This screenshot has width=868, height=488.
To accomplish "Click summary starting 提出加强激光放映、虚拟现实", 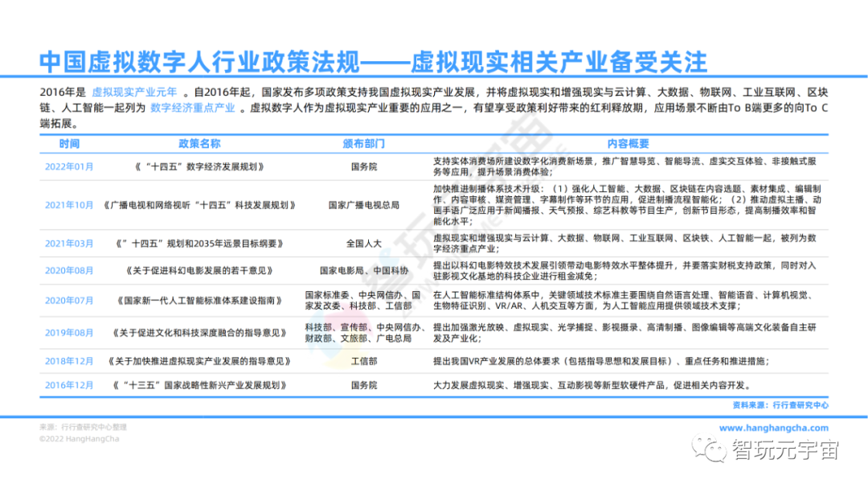I will tap(624, 333).
